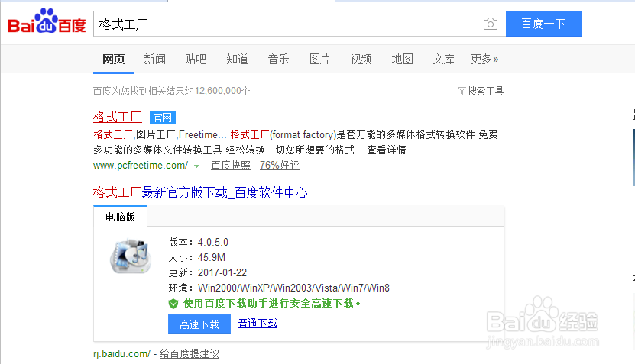Image resolution: width=635 pixels, height=364 pixels.
Task: Click the green security shield icon
Action: point(173,304)
